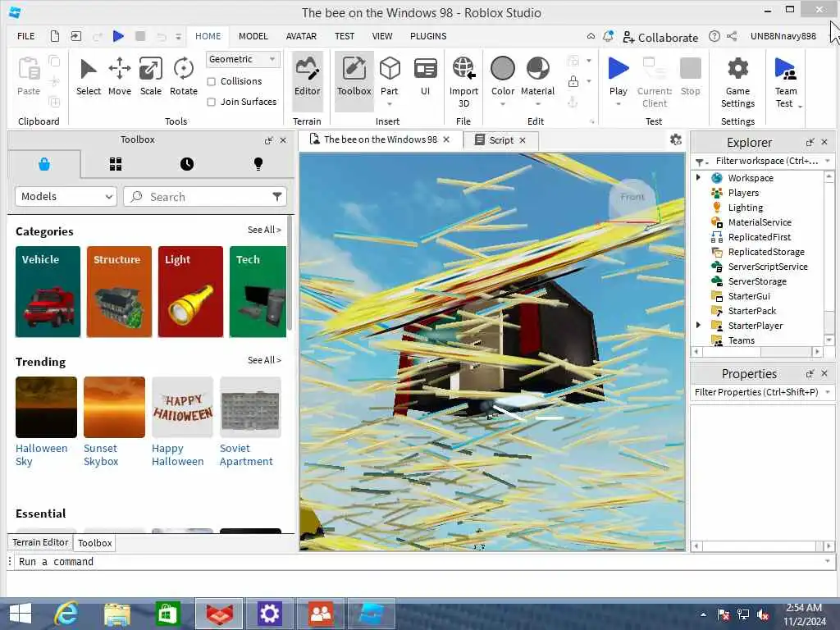This screenshot has width=840, height=630.
Task: Start Play test
Action: coord(619,75)
